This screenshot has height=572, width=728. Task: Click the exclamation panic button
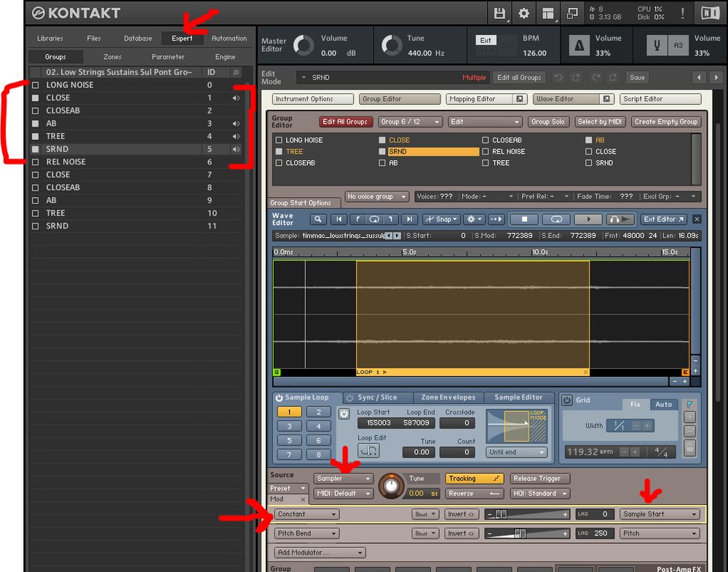(683, 13)
